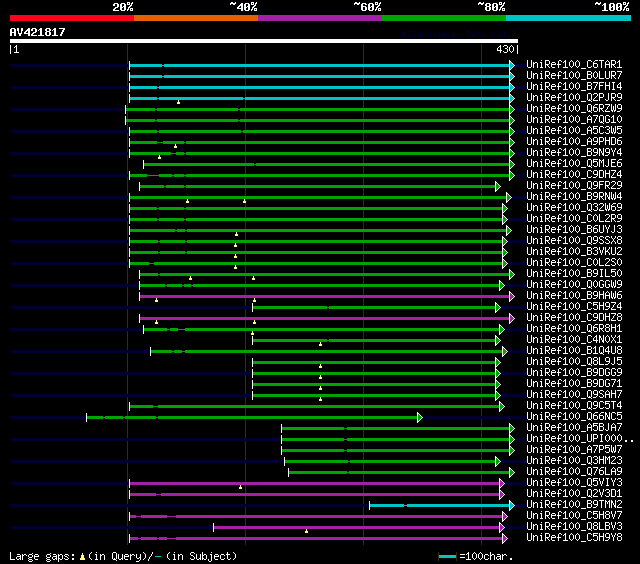640x564 pixels.
Task: Click the UniRef100_A5C3W5 label
Action: 574,131
